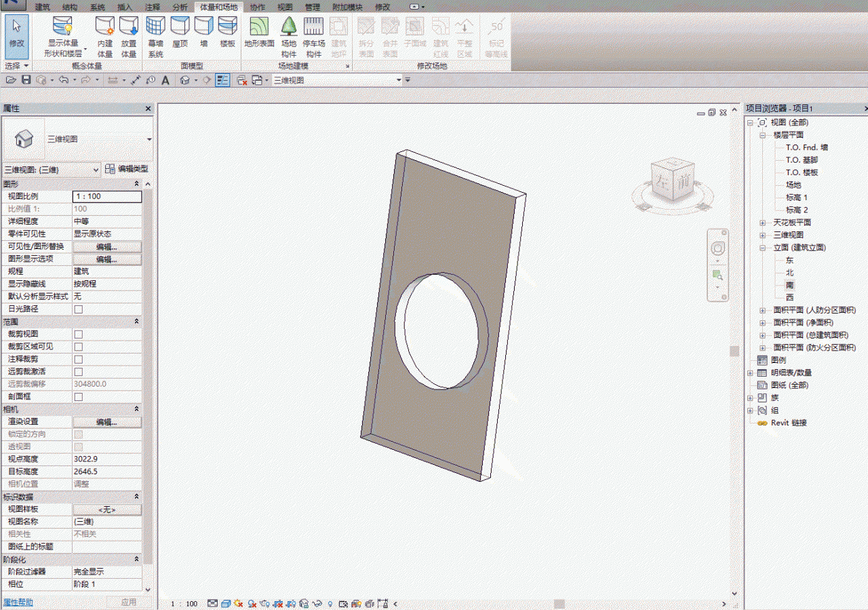The image size is (868, 610).
Task: Click the undo arrow icon
Action: 63,80
